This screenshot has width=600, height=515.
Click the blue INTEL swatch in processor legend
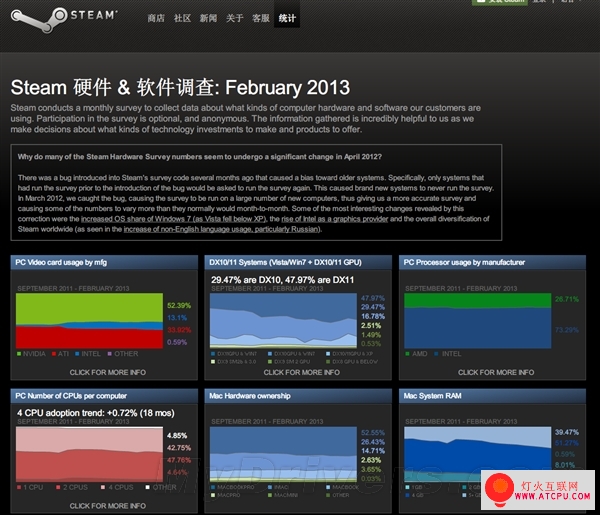[437, 354]
